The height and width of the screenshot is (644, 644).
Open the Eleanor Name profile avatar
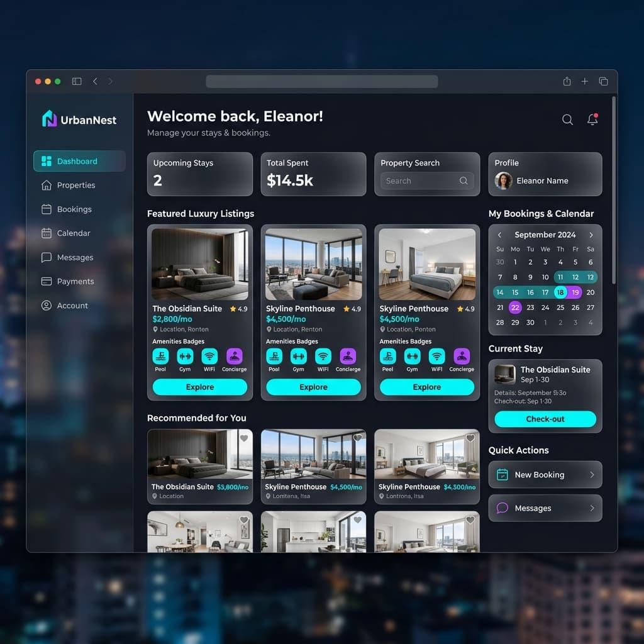click(x=504, y=180)
